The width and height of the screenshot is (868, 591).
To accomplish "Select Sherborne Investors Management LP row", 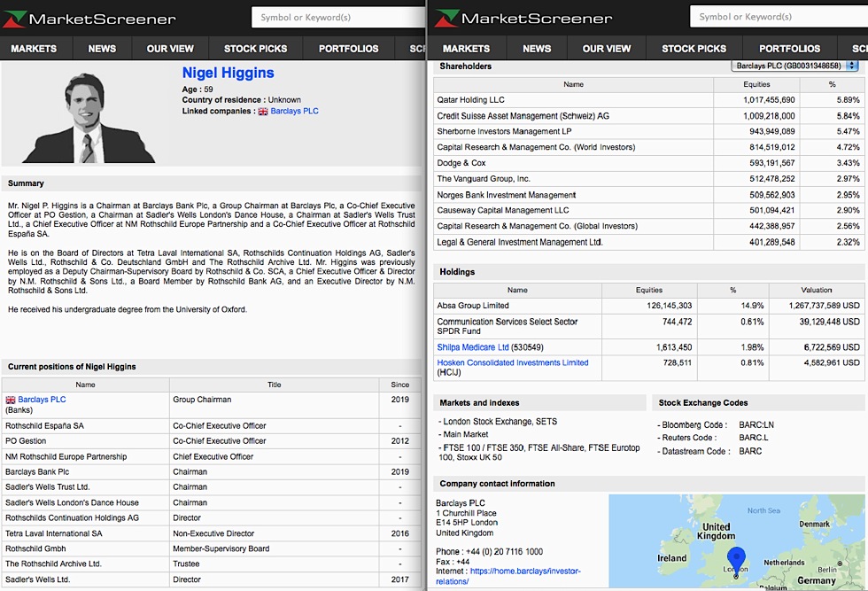I will tap(647, 132).
